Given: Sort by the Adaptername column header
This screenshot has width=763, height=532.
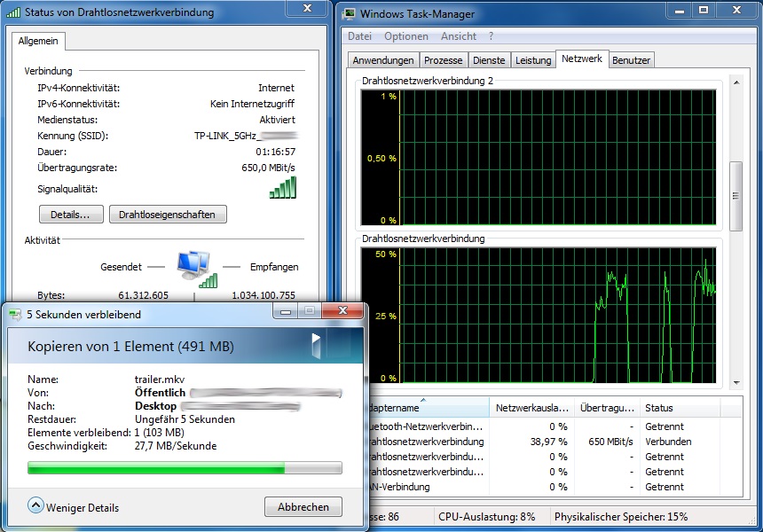Looking at the screenshot, I should 429,408.
